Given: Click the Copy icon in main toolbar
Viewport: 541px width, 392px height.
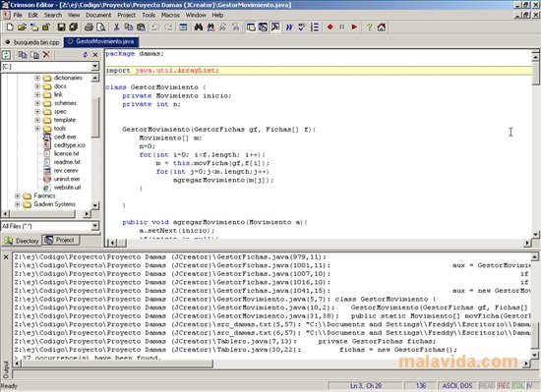Looking at the screenshot, I should click(x=129, y=27).
